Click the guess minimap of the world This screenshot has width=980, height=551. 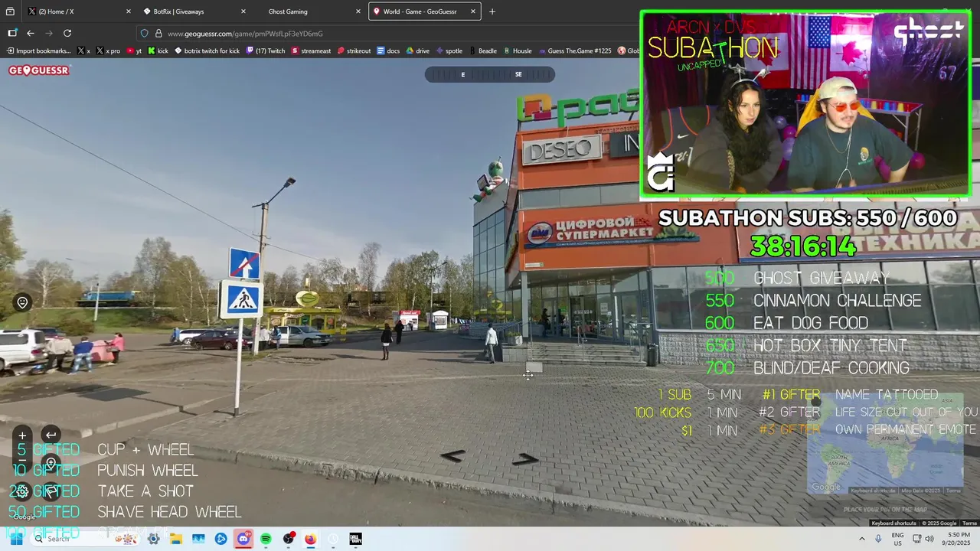885,445
